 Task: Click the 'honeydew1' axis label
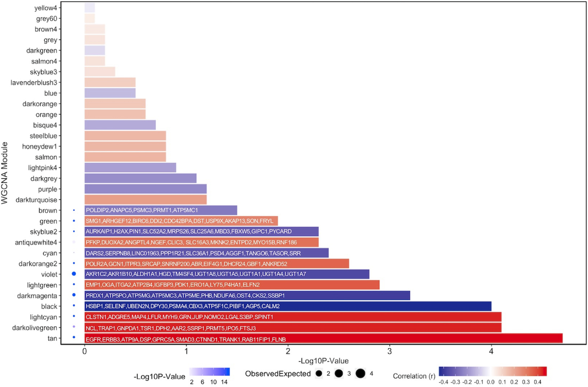pos(40,147)
